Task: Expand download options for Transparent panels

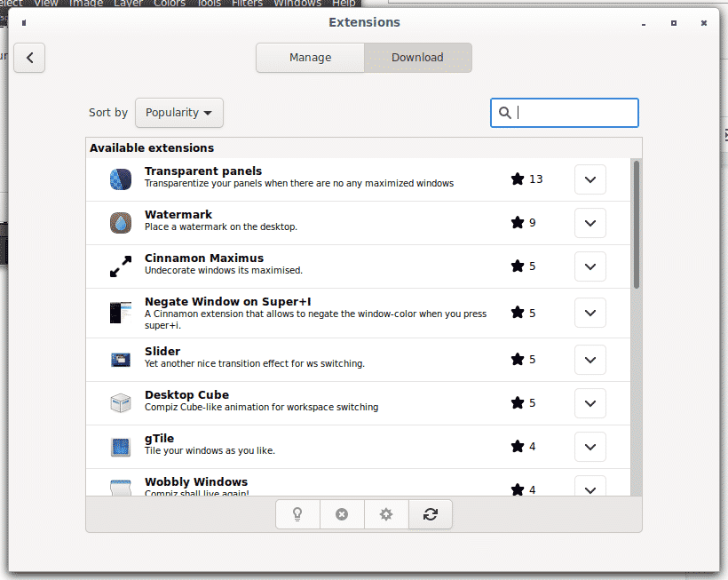Action: (590, 179)
